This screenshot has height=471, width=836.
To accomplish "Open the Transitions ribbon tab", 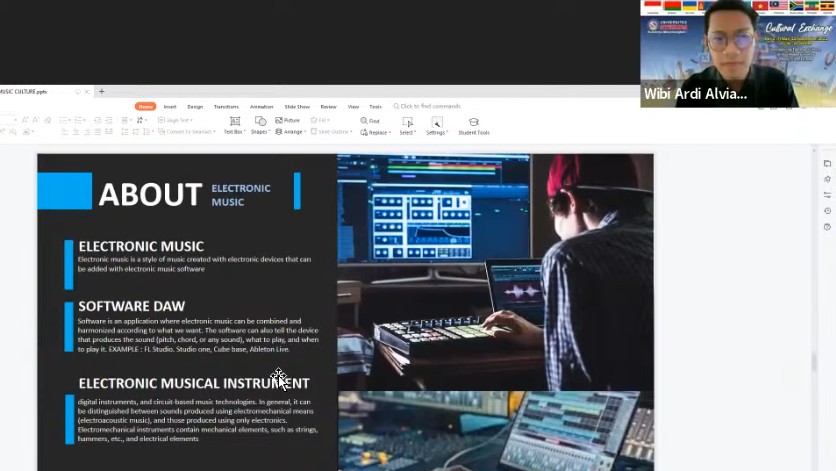I will point(226,107).
